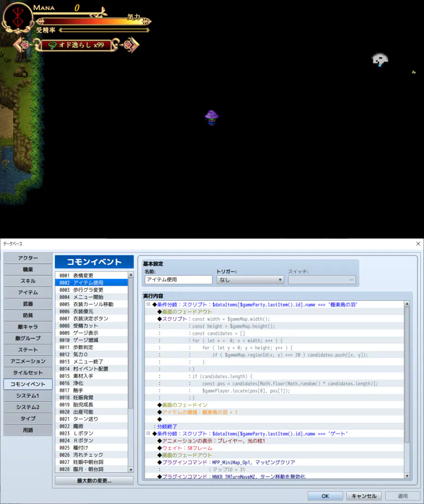Select common event 0016 浄化

pos(91,383)
